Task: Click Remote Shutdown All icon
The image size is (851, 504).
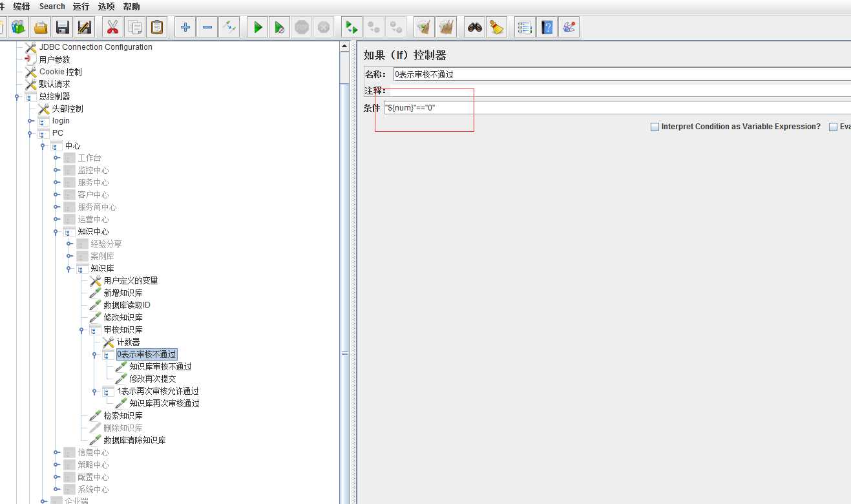Action: tap(395, 27)
